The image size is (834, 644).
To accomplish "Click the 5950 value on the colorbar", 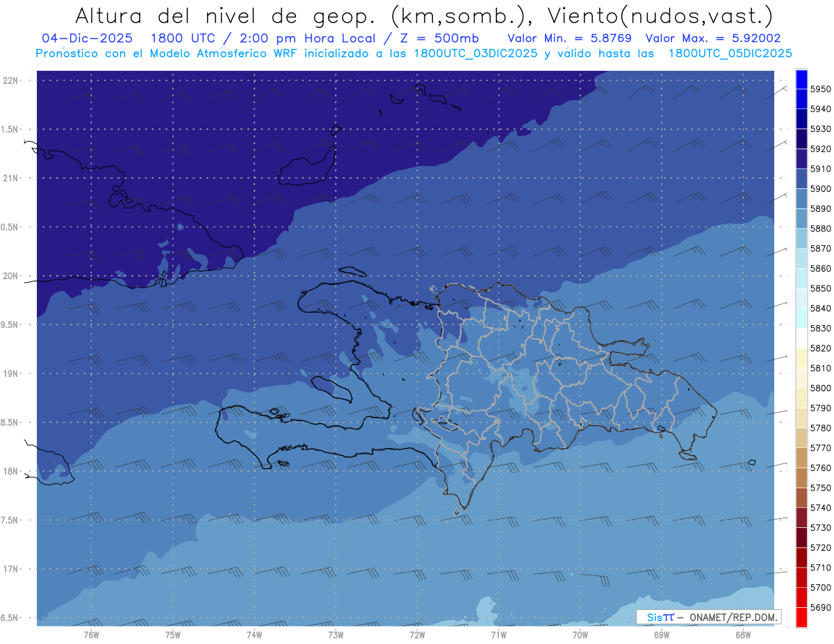I will tap(820, 90).
